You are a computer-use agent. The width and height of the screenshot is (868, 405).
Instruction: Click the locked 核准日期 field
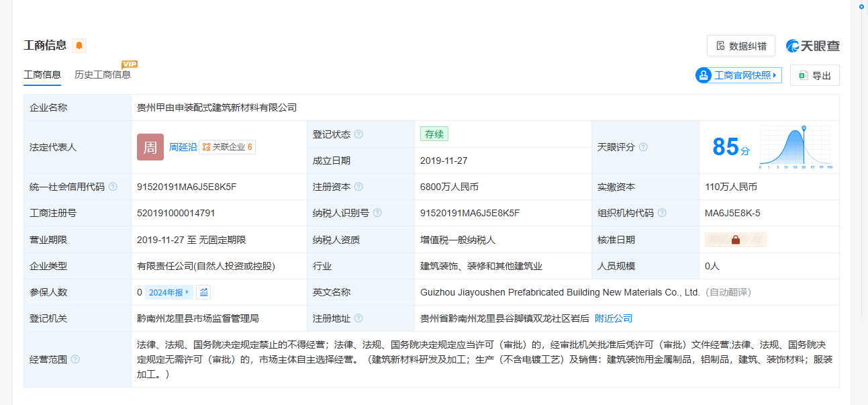coord(735,240)
